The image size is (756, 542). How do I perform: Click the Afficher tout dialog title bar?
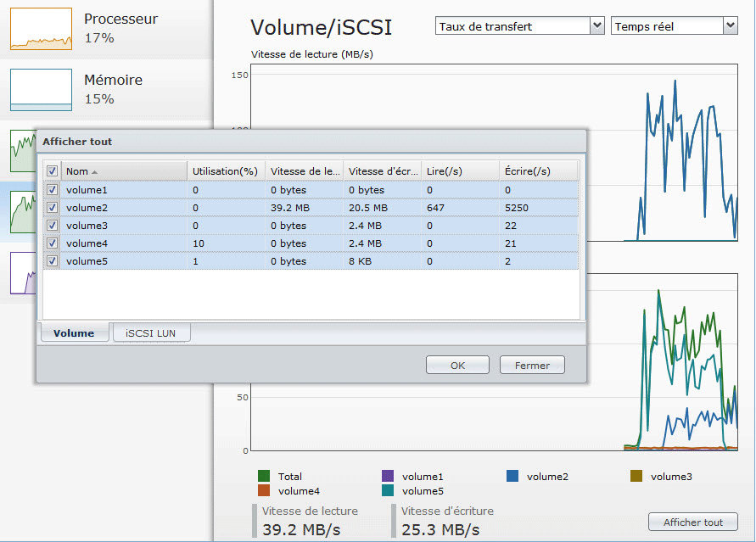pyautogui.click(x=311, y=142)
